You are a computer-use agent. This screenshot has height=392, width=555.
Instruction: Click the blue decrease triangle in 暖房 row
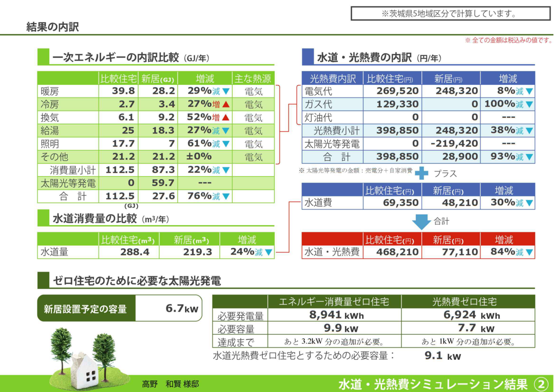coord(225,91)
